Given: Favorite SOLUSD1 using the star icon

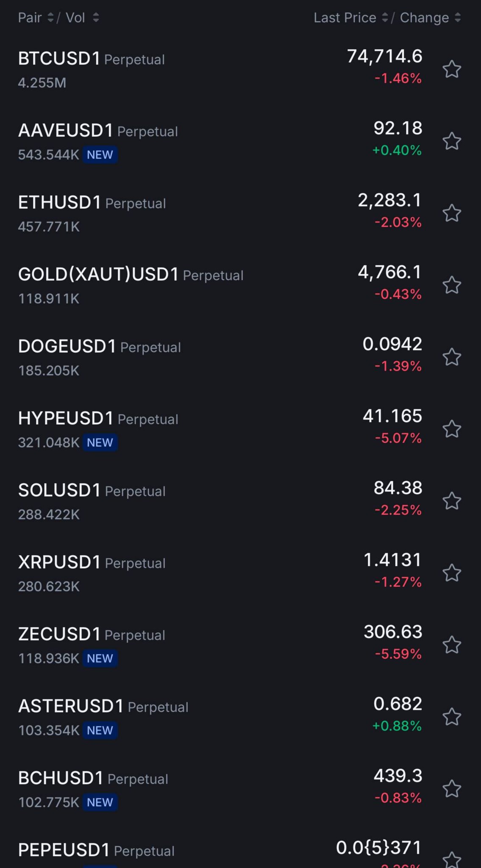Looking at the screenshot, I should click(x=452, y=501).
